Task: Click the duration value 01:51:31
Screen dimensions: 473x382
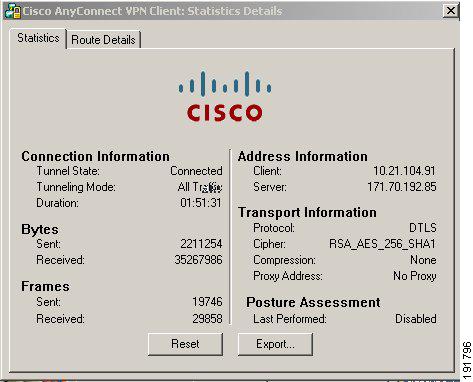Action: [x=201, y=203]
